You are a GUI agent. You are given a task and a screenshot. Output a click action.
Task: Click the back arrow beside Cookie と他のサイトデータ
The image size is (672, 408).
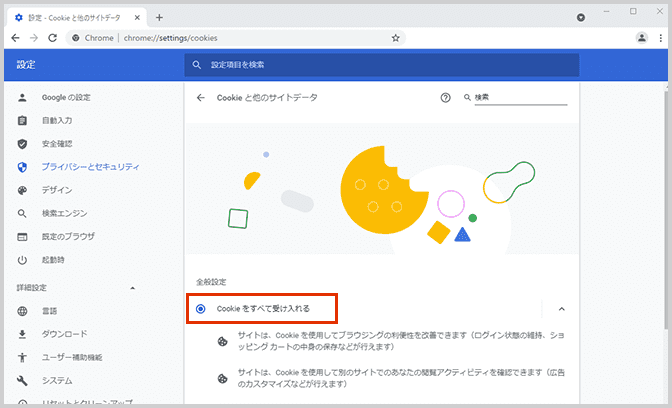tap(201, 98)
